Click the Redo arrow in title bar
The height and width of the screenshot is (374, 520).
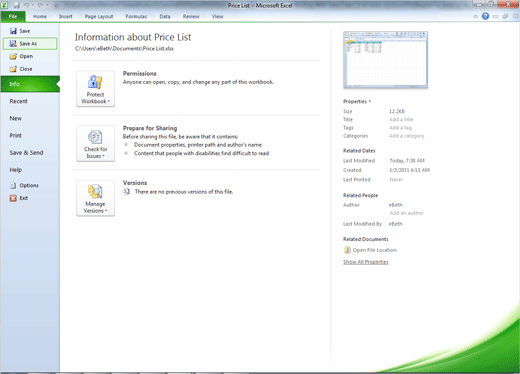(x=40, y=5)
